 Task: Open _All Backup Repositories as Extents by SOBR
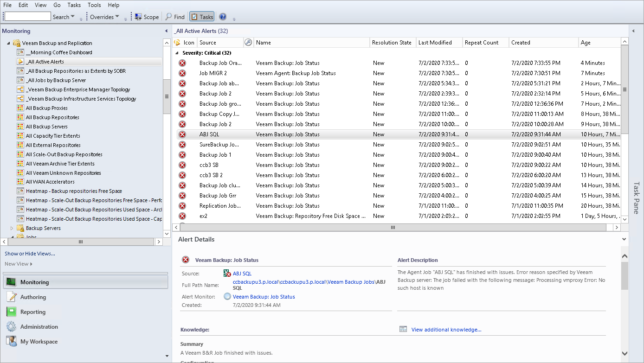[76, 71]
